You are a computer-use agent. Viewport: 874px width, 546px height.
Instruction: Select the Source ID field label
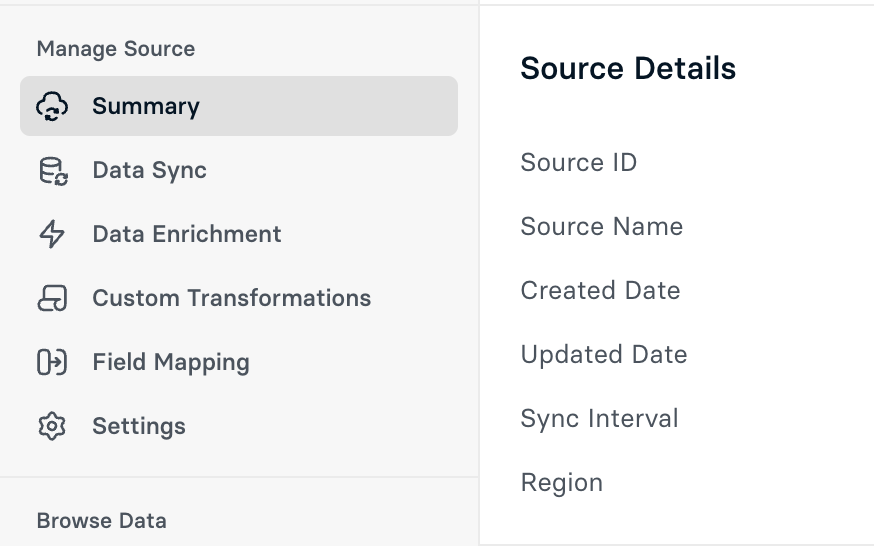click(x=579, y=163)
